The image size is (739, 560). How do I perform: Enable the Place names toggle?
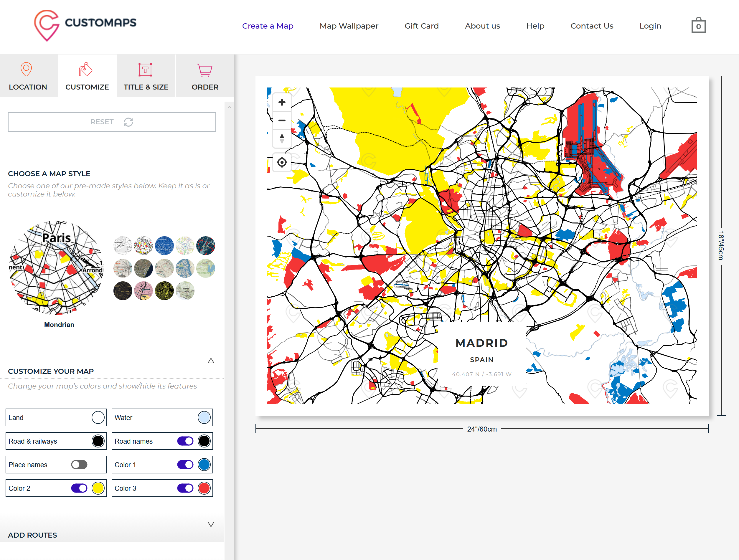click(x=79, y=465)
